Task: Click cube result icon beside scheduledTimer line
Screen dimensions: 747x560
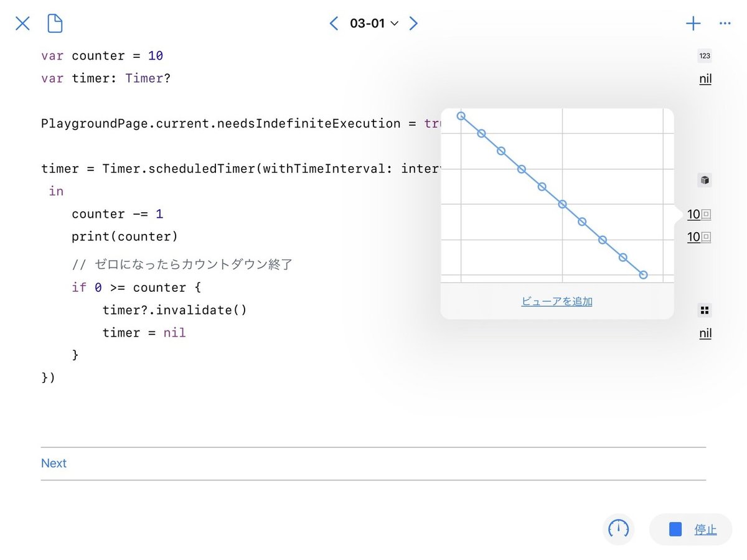Action: click(x=705, y=180)
